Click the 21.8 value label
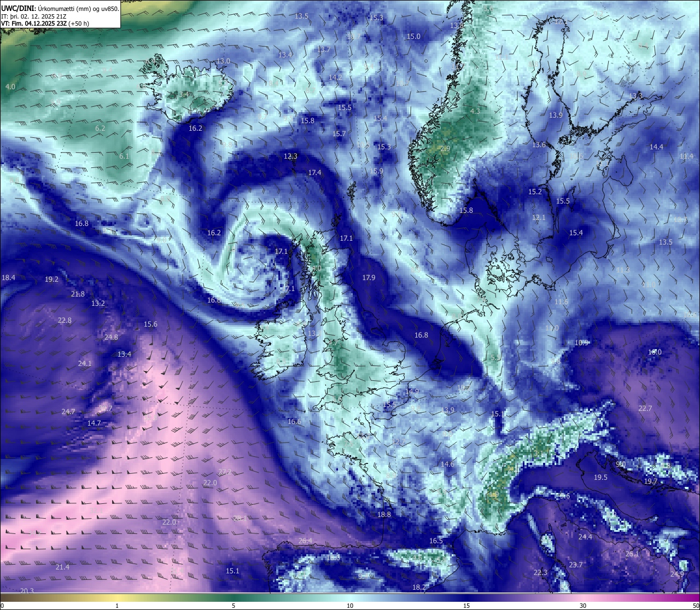This screenshot has width=700, height=610. (x=78, y=294)
